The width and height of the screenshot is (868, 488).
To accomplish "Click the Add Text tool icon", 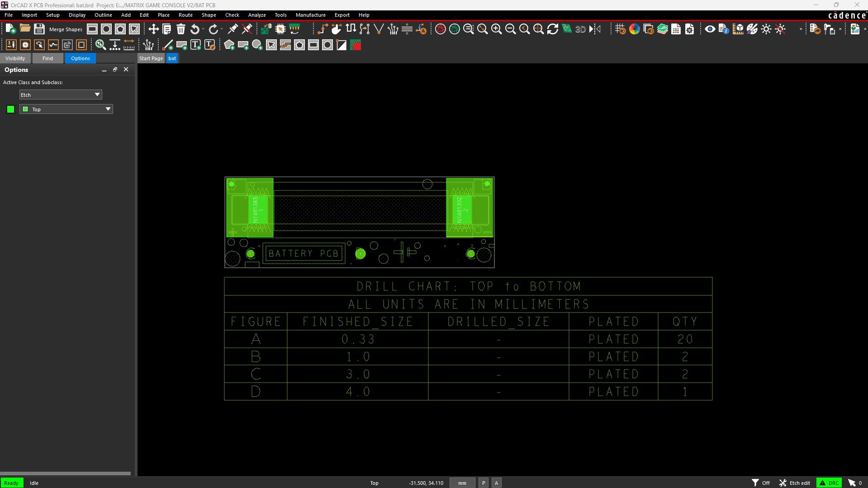I will 195,45.
